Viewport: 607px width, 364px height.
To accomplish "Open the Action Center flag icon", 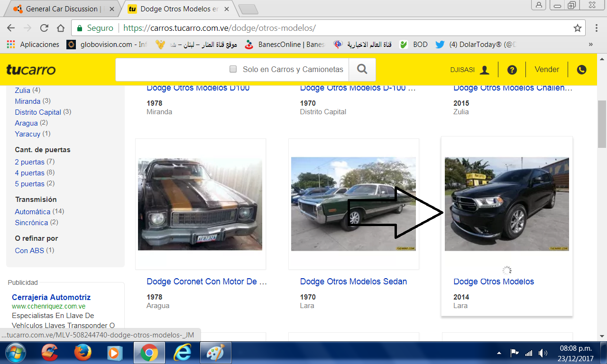I will click(514, 353).
